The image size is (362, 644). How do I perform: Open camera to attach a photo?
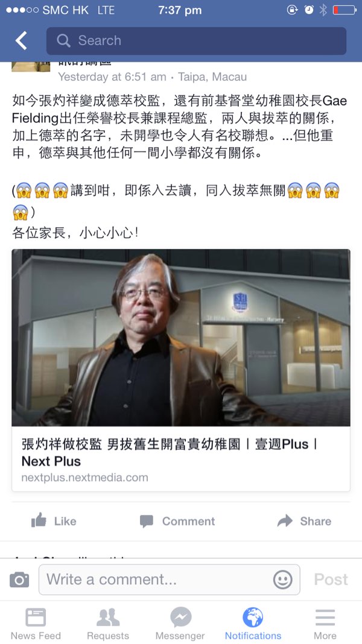tap(19, 579)
